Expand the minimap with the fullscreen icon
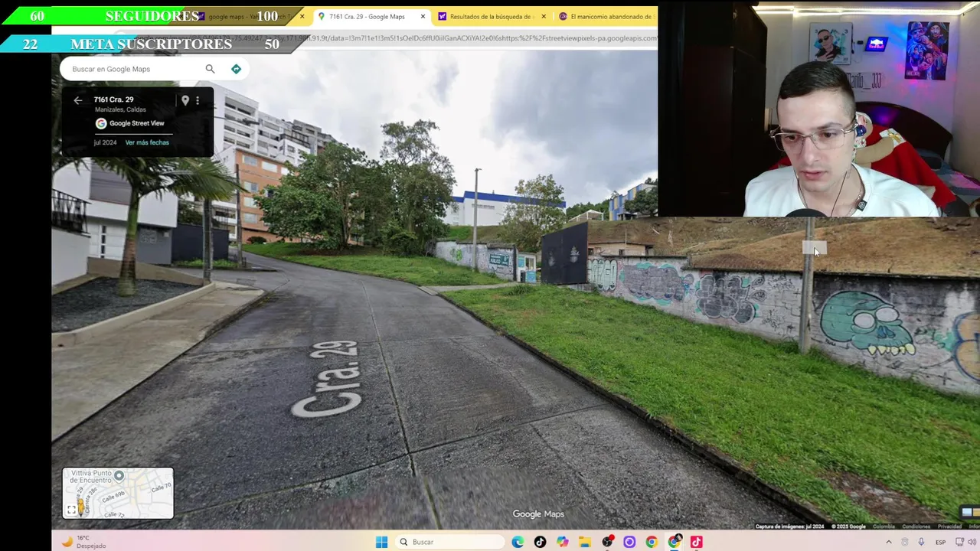This screenshot has height=551, width=980. click(x=71, y=510)
